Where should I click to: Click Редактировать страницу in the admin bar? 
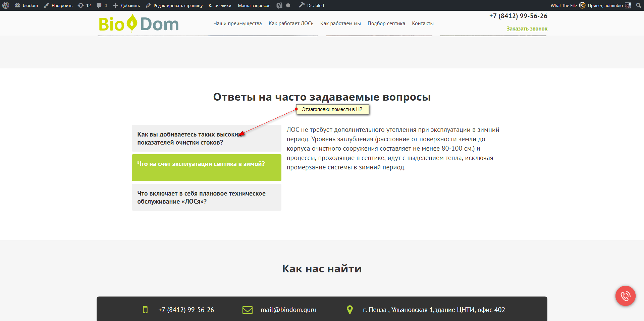(174, 5)
